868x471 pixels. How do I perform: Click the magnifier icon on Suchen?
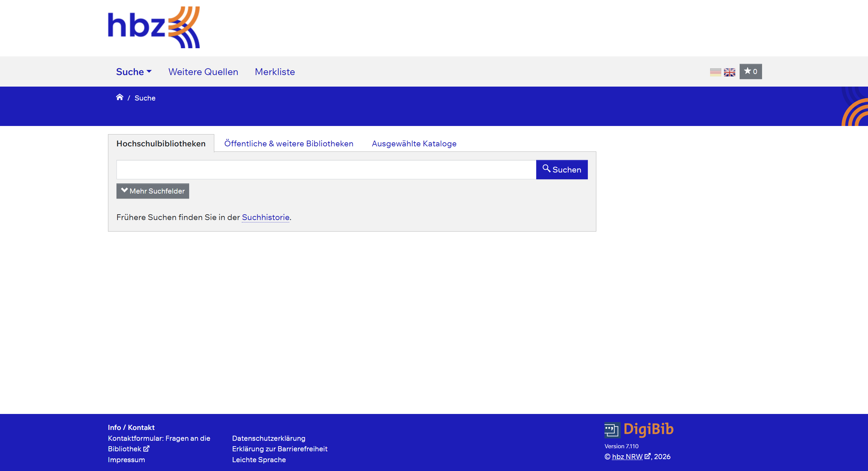coord(546,168)
